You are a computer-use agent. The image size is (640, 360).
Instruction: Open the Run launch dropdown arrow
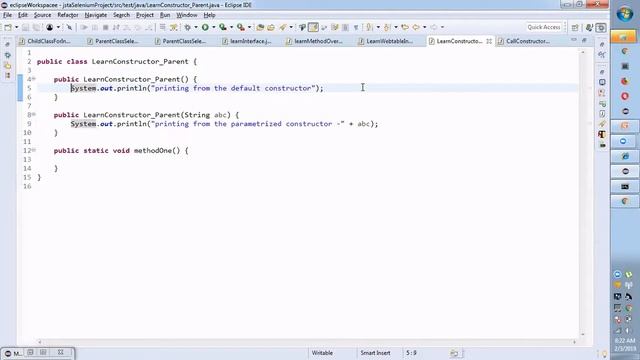[213, 27]
